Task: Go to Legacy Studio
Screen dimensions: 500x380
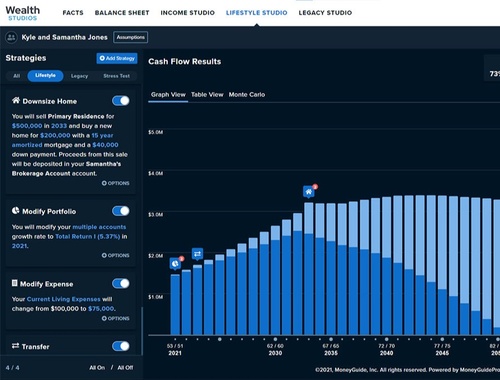Action: (325, 13)
